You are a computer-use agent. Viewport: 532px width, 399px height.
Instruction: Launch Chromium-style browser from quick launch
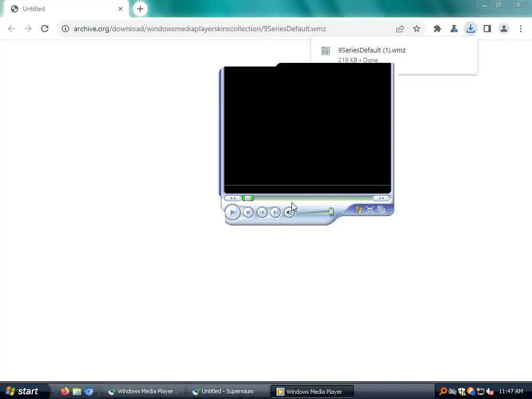pyautogui.click(x=89, y=391)
